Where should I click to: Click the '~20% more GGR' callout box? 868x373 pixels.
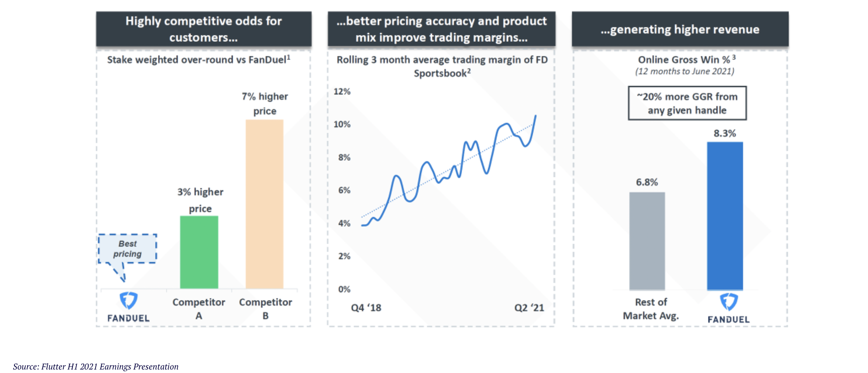tap(687, 103)
